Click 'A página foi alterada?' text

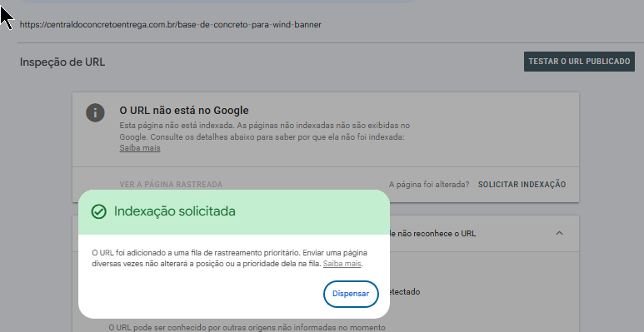[x=429, y=185]
